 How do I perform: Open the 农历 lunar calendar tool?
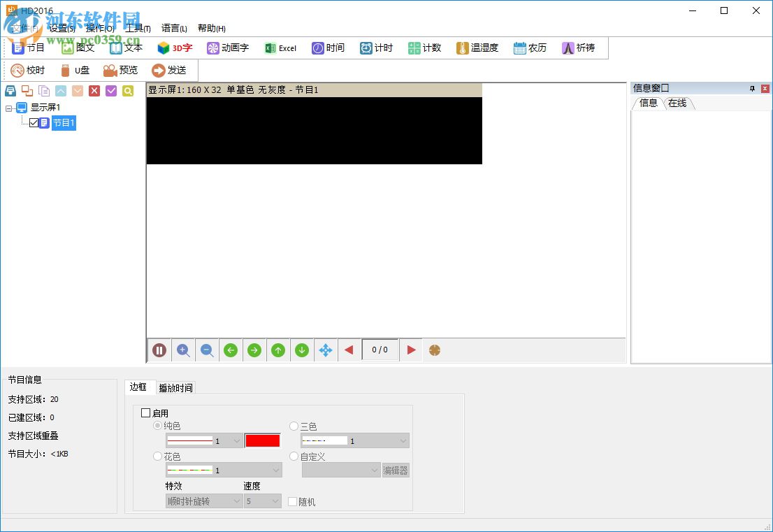[529, 48]
